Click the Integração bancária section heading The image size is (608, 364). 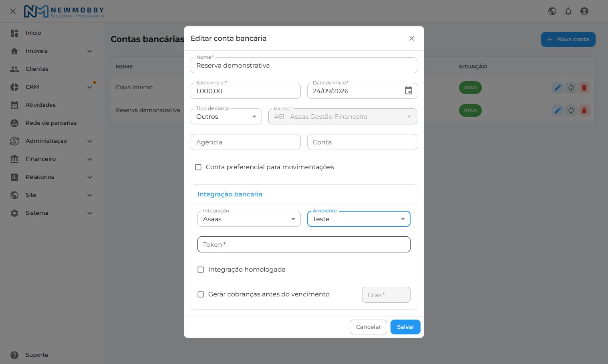tap(230, 194)
